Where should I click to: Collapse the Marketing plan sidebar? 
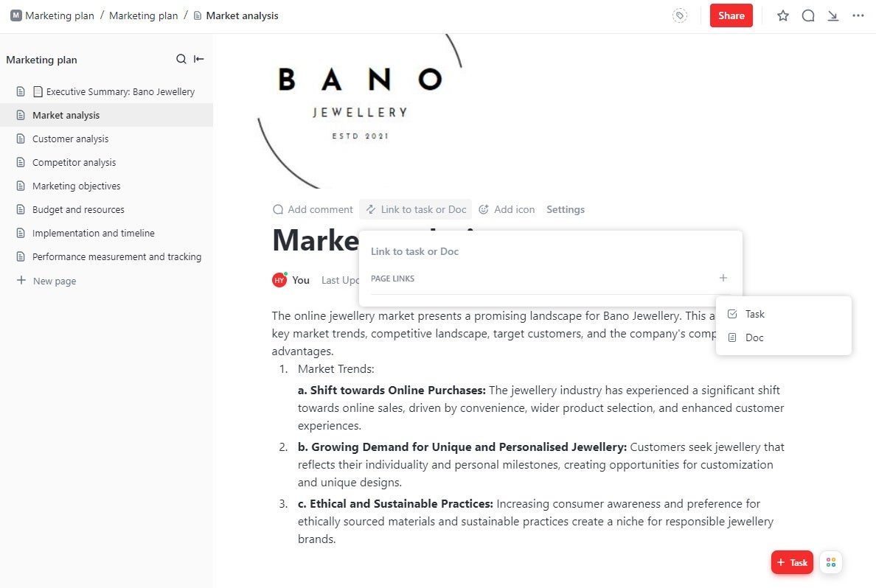pyautogui.click(x=197, y=59)
